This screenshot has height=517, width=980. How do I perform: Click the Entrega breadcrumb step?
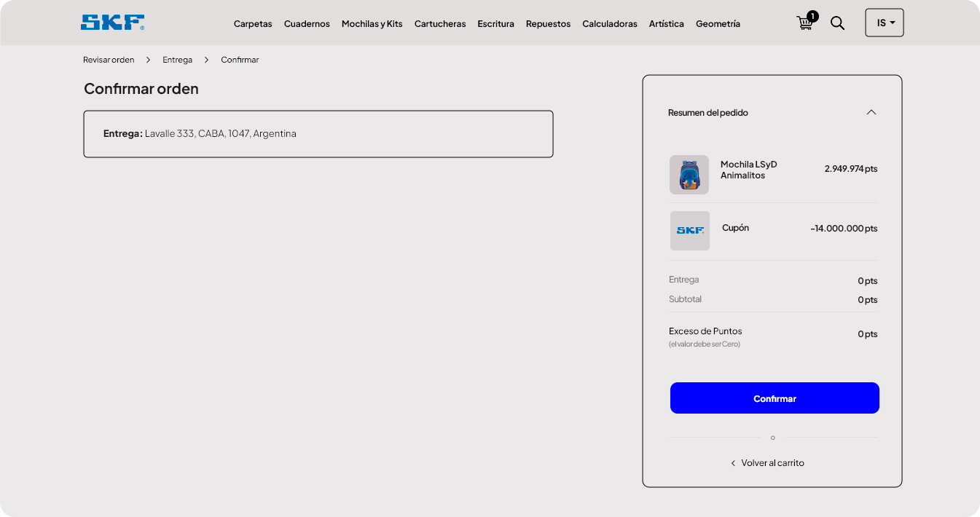(177, 60)
